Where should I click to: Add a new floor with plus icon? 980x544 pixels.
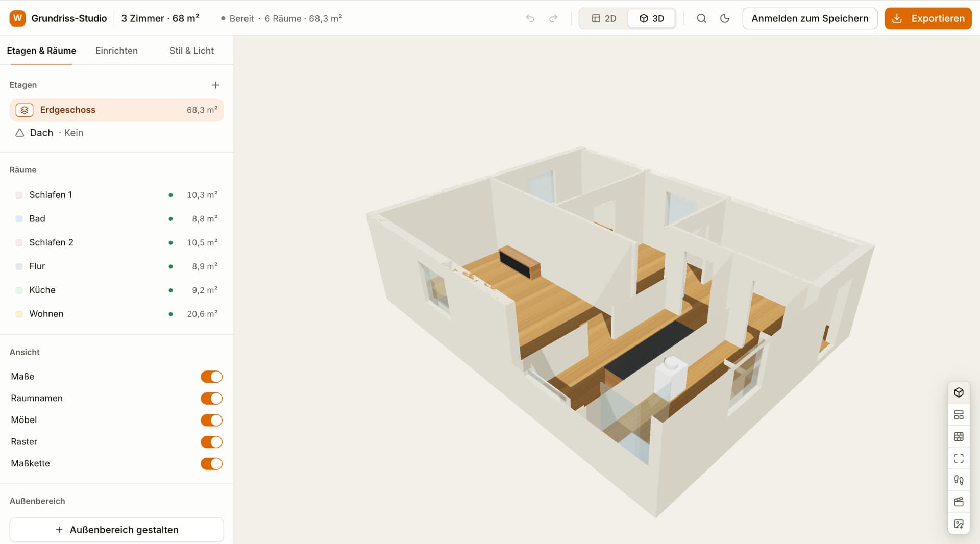tap(215, 85)
